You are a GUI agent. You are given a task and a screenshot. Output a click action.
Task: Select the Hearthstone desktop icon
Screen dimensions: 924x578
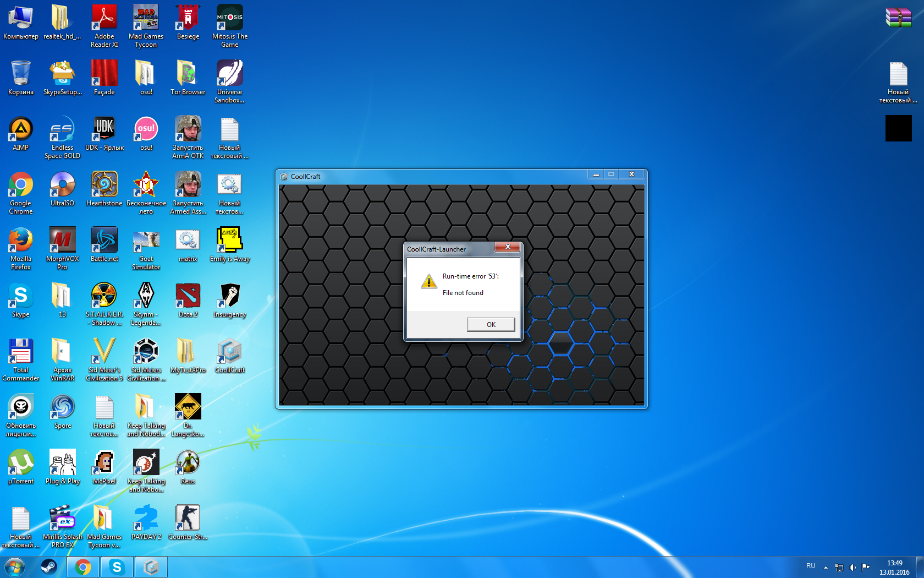coord(104,188)
